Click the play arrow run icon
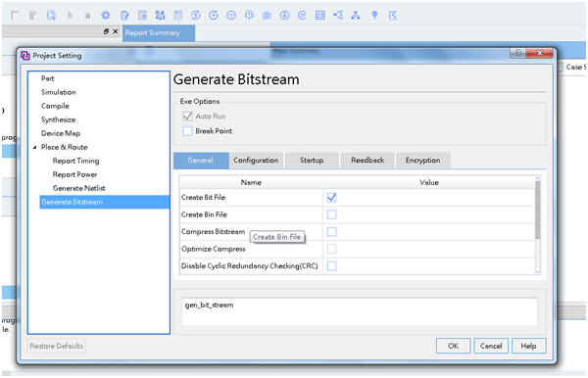 [x=70, y=16]
